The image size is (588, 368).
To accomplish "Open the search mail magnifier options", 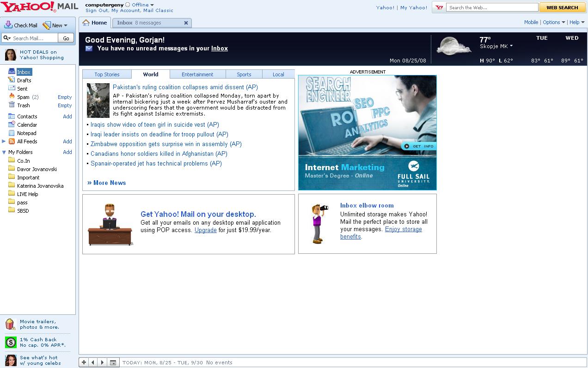I will pyautogui.click(x=7, y=38).
